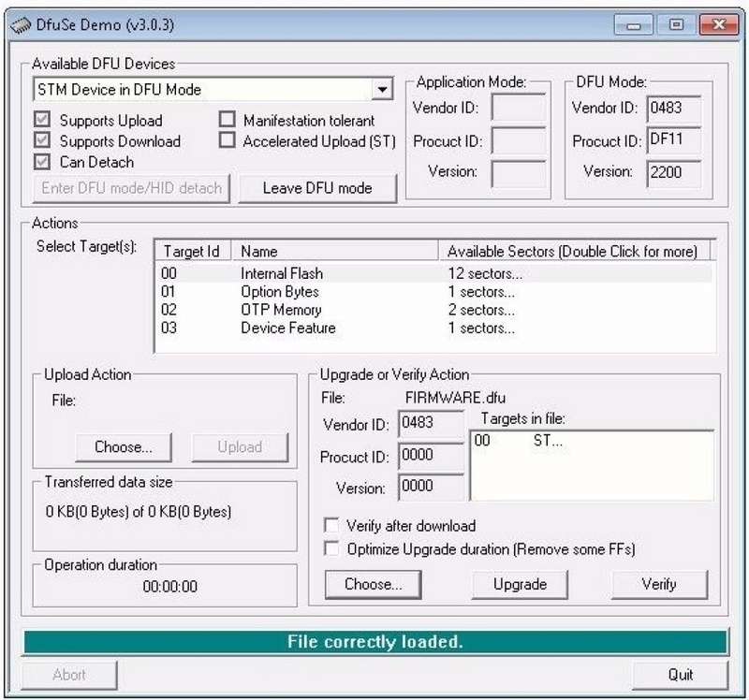Click the transferred data size text
The width and height of the screenshot is (749, 700).
click(139, 511)
